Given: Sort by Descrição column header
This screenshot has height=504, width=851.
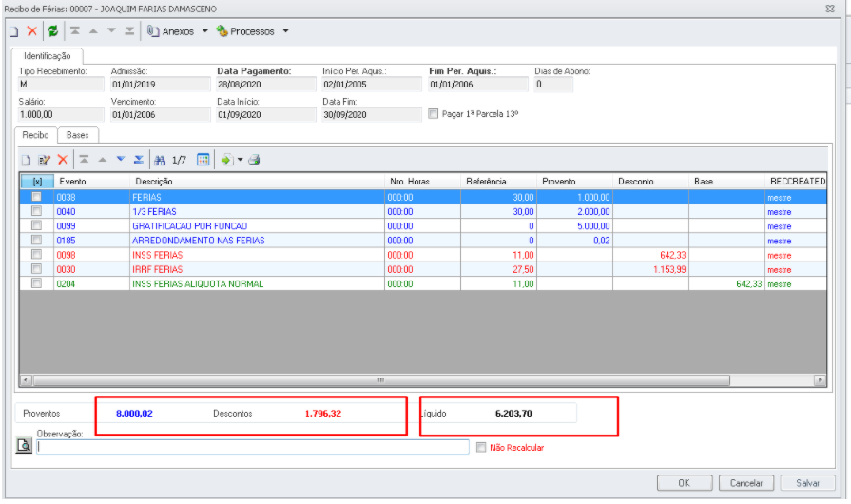Looking at the screenshot, I should (x=257, y=182).
